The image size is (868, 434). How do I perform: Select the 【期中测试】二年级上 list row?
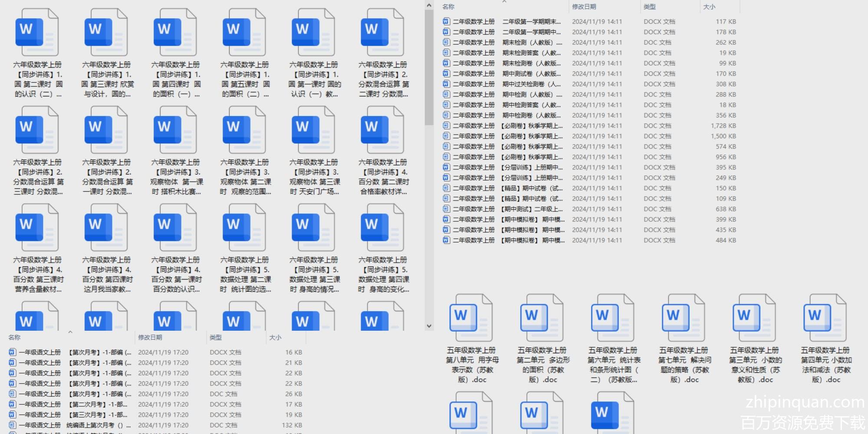pyautogui.click(x=532, y=209)
